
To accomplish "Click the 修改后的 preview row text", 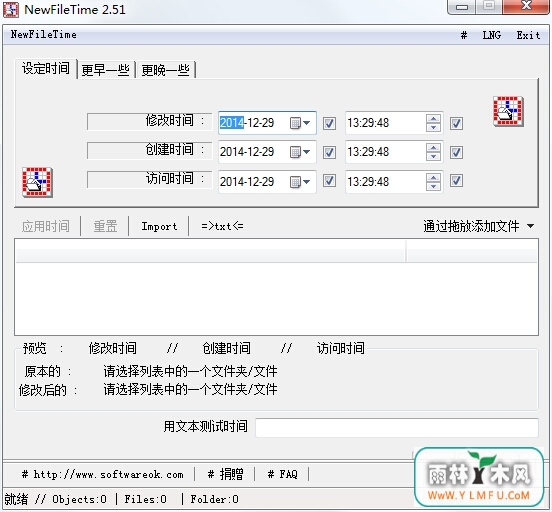I will (x=190, y=389).
